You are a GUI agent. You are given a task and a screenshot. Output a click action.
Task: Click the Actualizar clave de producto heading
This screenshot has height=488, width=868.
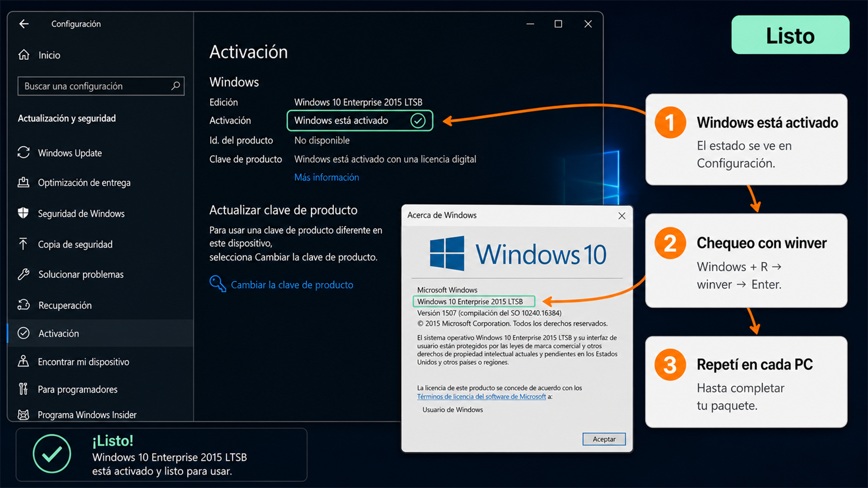point(283,210)
